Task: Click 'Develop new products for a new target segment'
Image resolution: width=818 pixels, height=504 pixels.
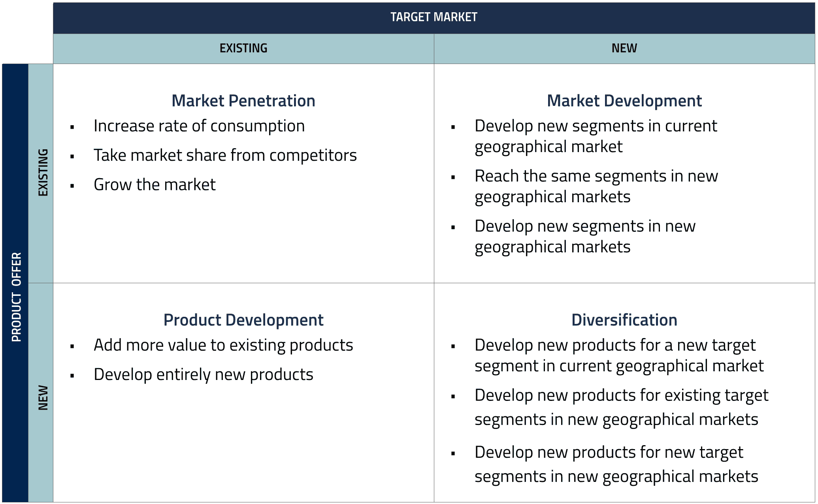Action: point(615,355)
